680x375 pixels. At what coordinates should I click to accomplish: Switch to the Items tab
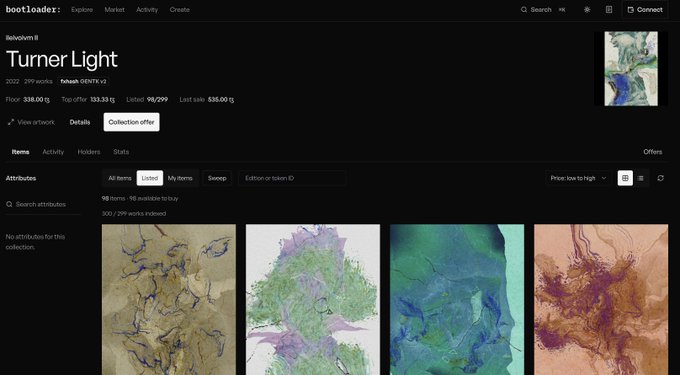pos(20,152)
